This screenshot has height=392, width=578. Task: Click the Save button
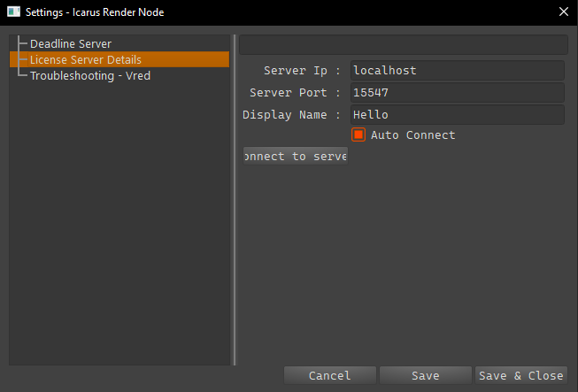(x=426, y=375)
